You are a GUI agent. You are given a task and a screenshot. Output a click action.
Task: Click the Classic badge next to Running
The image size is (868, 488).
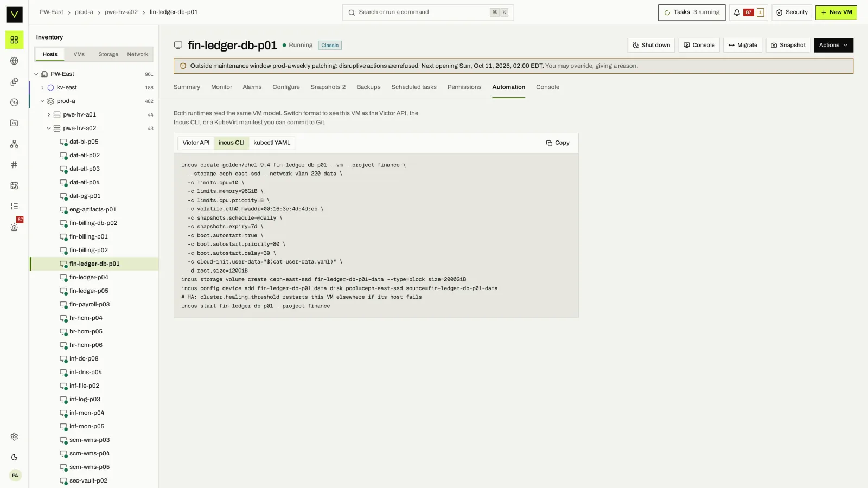coord(330,46)
